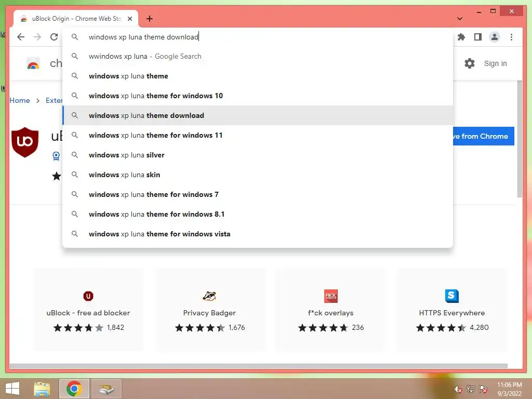Click the Privacy Badger icon
This screenshot has height=399, width=532.
pyautogui.click(x=209, y=296)
